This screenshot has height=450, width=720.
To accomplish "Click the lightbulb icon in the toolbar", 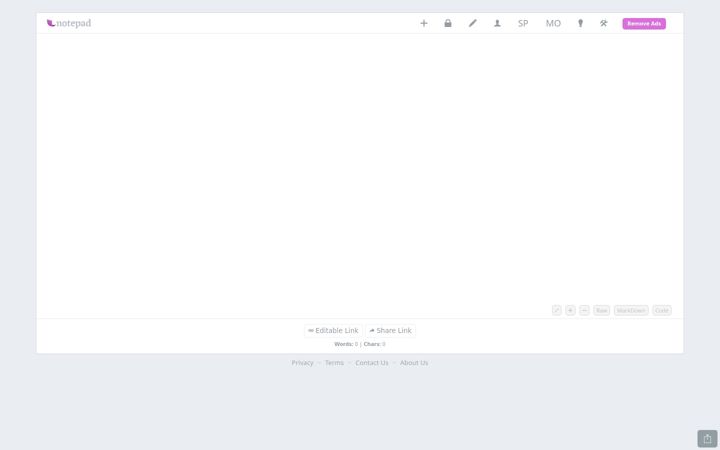I will tap(580, 23).
